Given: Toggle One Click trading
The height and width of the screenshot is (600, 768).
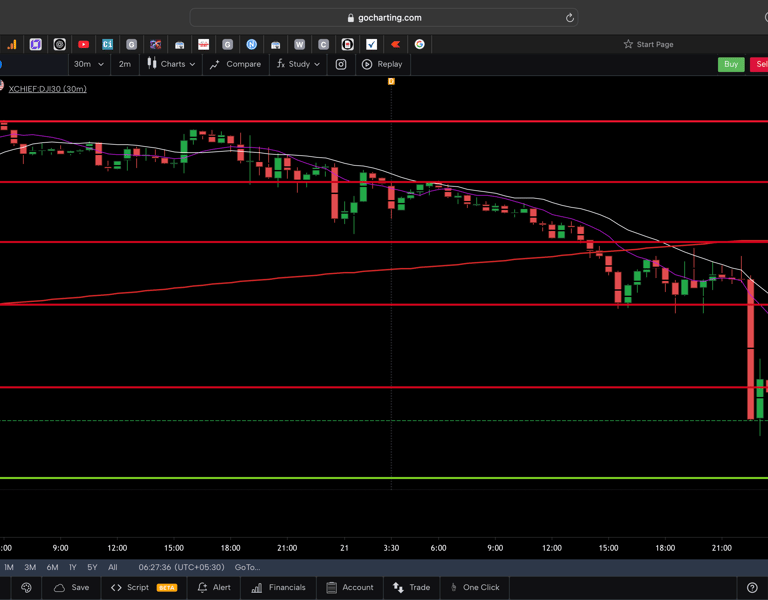Looking at the screenshot, I should (475, 587).
